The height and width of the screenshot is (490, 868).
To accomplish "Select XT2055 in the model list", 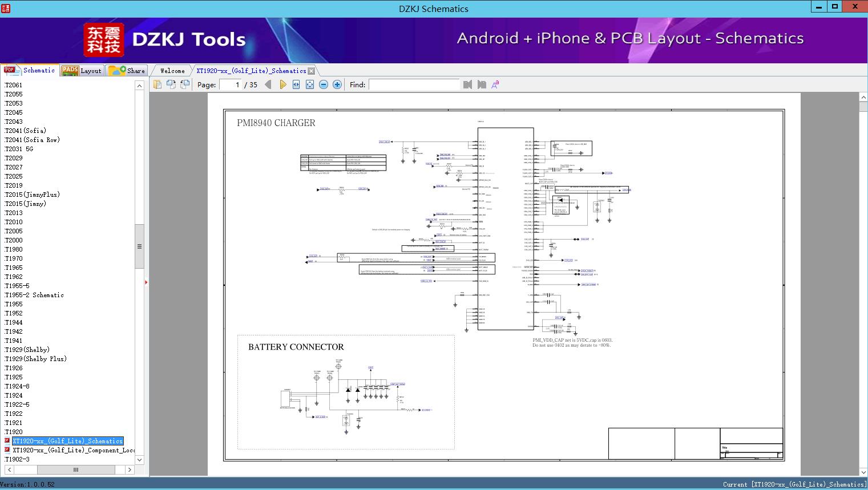I will 14,94.
